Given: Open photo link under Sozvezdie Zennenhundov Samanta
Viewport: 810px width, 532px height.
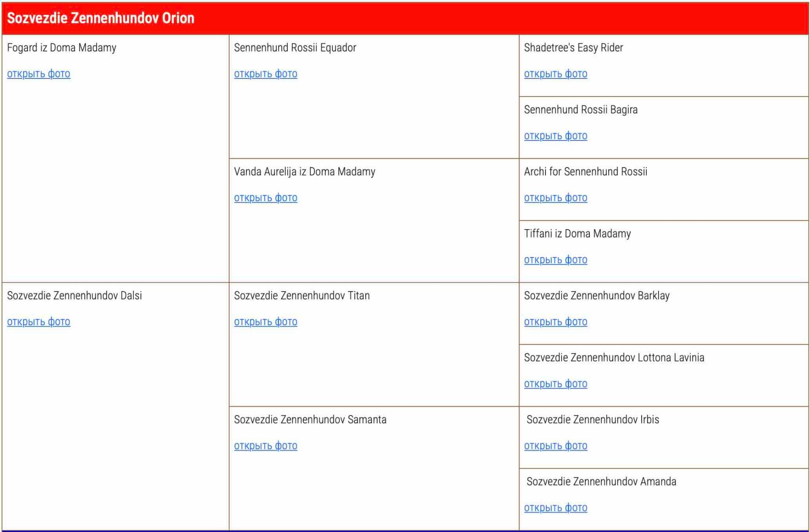Looking at the screenshot, I should (266, 446).
